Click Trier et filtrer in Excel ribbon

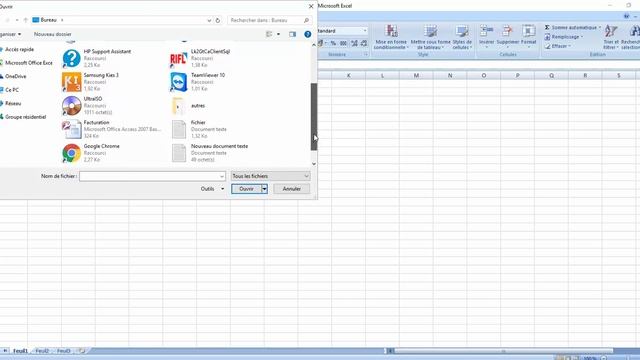[611, 37]
